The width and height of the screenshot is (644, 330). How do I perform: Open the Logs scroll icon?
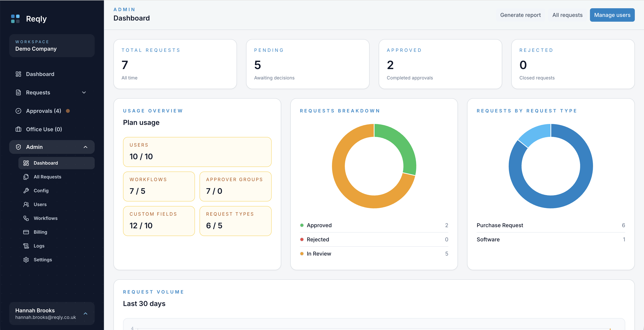point(26,246)
